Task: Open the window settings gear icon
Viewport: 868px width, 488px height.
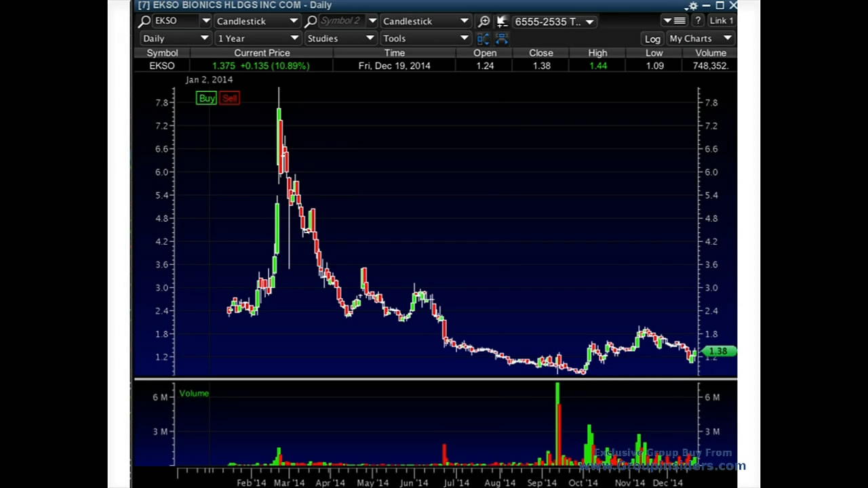Action: [x=692, y=5]
